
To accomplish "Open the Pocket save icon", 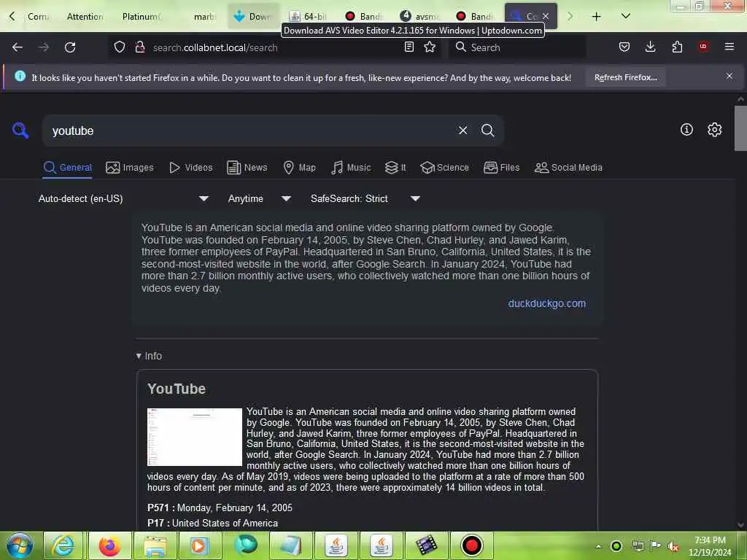I will (x=624, y=47).
